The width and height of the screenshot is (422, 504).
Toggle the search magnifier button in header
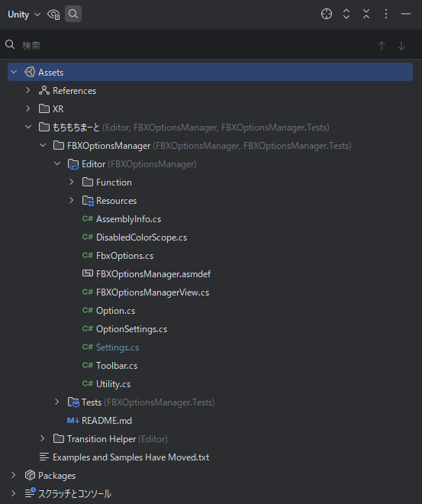(x=73, y=14)
